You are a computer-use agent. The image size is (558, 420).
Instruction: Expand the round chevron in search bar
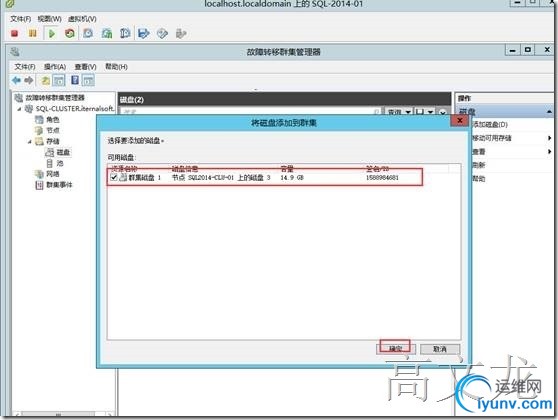pos(442,112)
